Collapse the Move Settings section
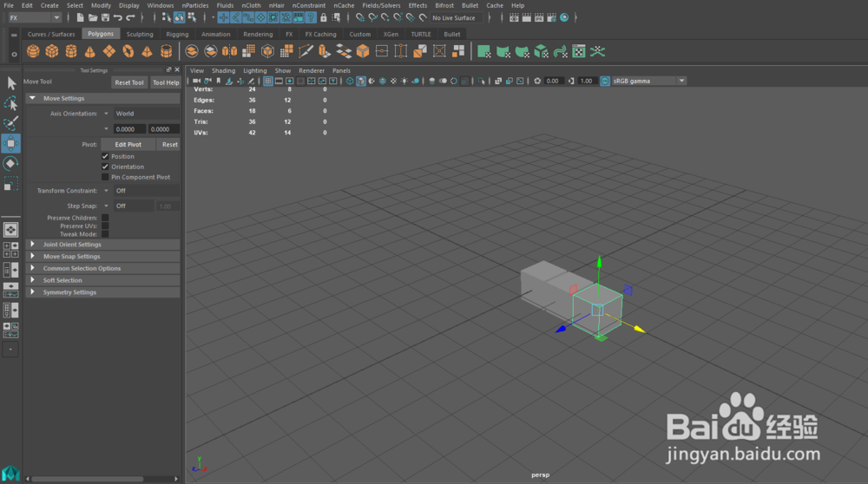This screenshot has height=484, width=868. [103, 98]
